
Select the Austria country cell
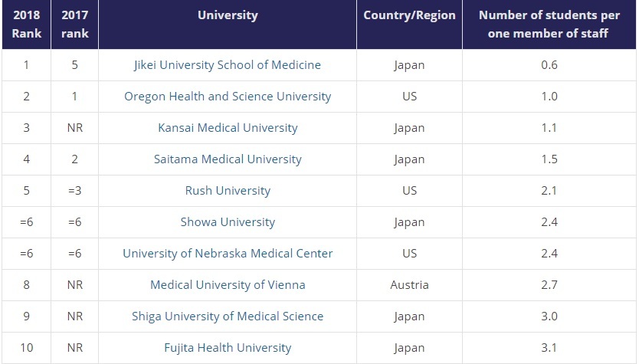point(409,285)
